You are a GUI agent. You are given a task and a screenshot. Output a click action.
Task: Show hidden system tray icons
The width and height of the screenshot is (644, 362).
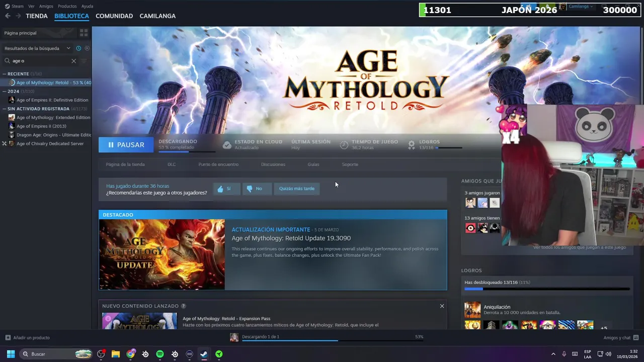(553, 354)
